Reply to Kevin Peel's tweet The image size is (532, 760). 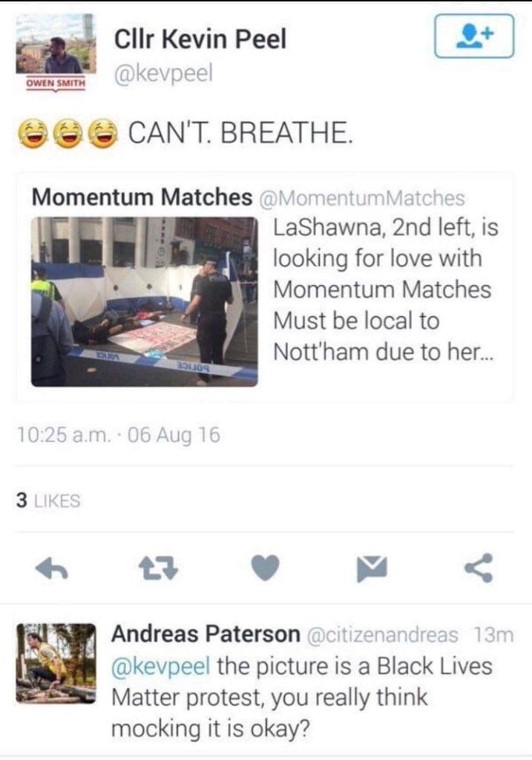point(52,568)
